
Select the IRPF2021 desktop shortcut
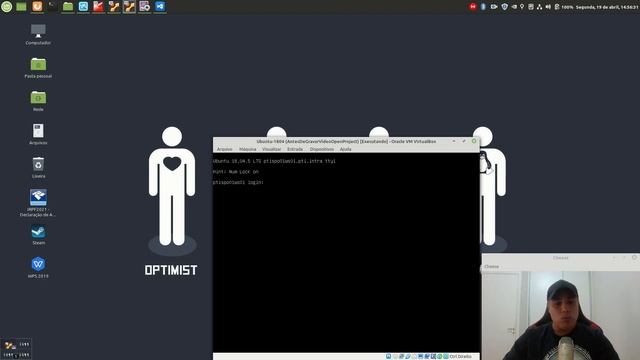(38, 203)
